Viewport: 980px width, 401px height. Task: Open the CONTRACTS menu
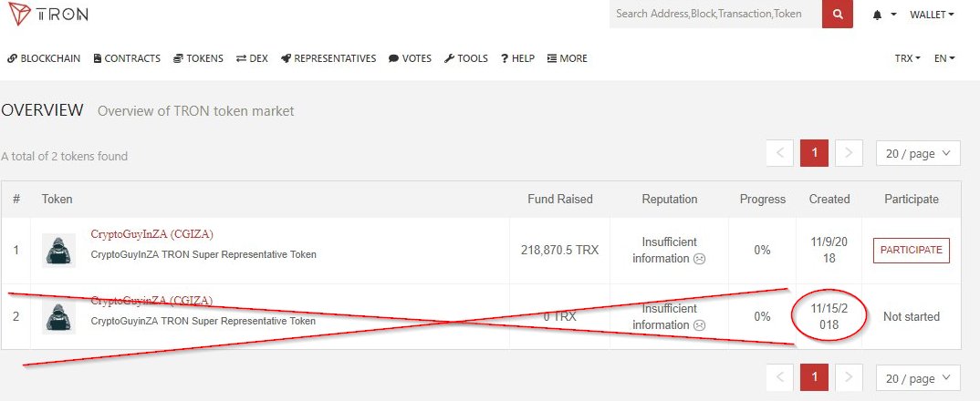(x=127, y=58)
